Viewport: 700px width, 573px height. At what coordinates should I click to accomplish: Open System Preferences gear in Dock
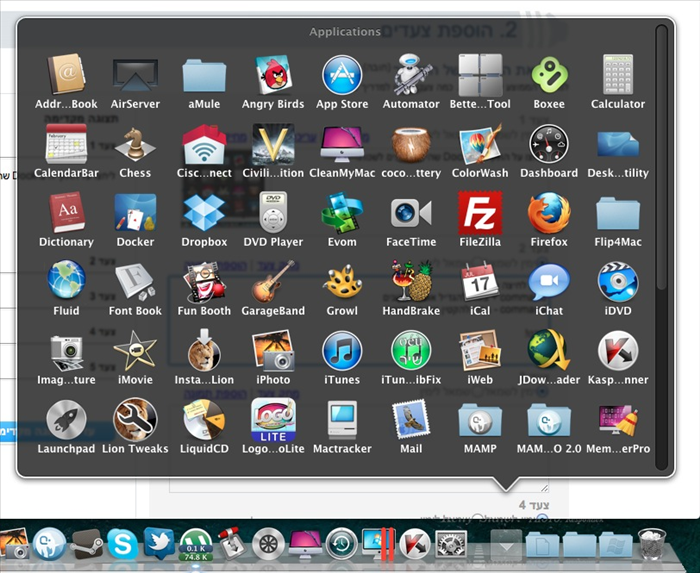(x=451, y=544)
